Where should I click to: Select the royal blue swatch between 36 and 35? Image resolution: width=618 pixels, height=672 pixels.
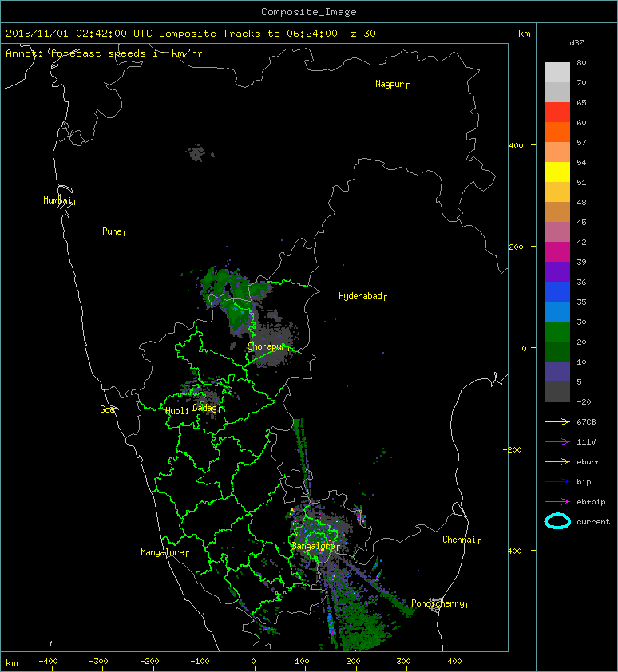click(x=557, y=291)
